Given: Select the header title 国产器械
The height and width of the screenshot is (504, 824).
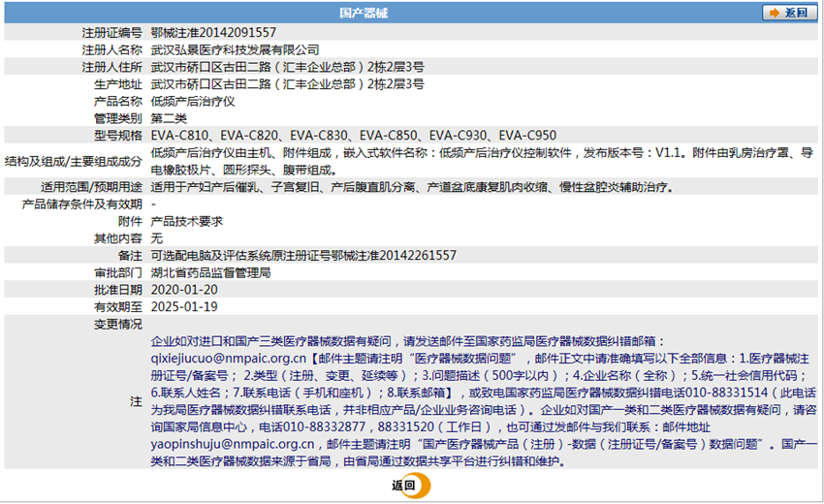Looking at the screenshot, I should [x=364, y=14].
